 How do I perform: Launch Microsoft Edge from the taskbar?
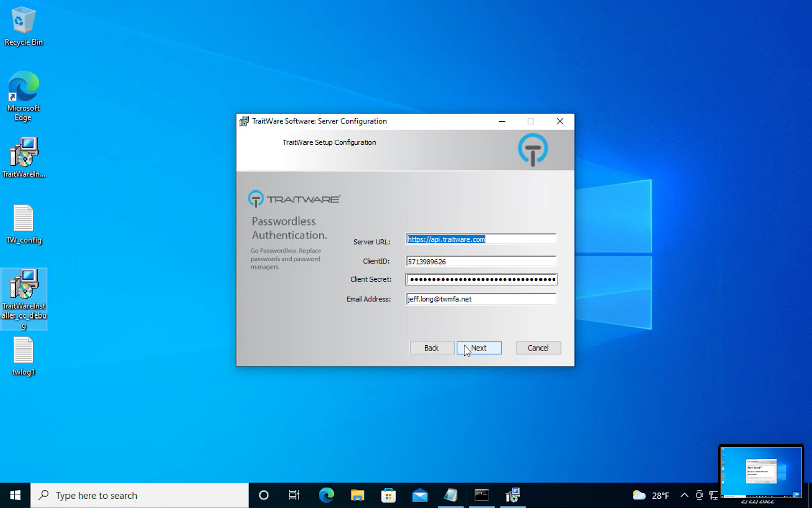[326, 495]
